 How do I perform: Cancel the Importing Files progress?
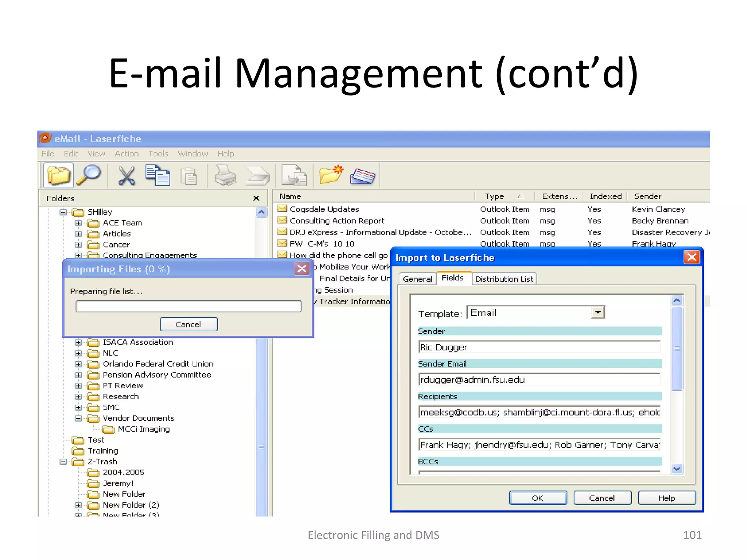point(188,324)
